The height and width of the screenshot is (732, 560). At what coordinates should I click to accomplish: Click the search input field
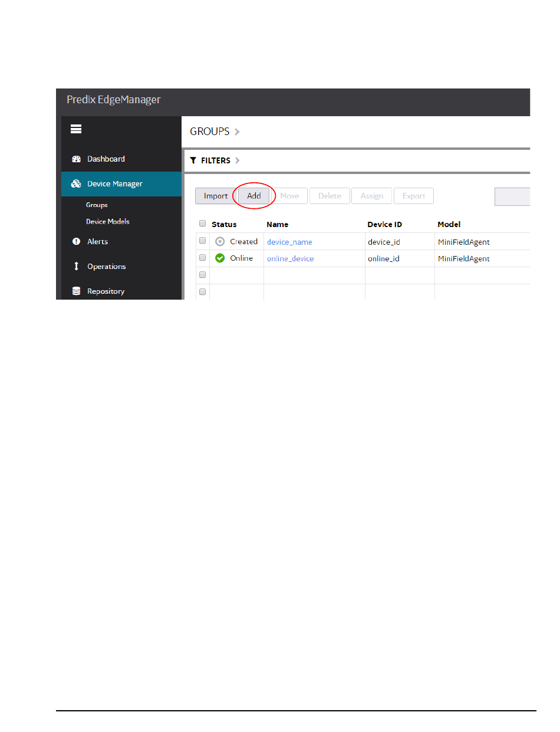pos(512,196)
